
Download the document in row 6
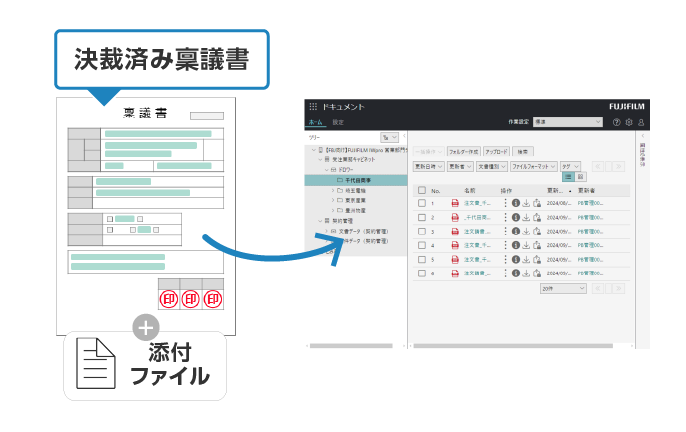pos(526,273)
